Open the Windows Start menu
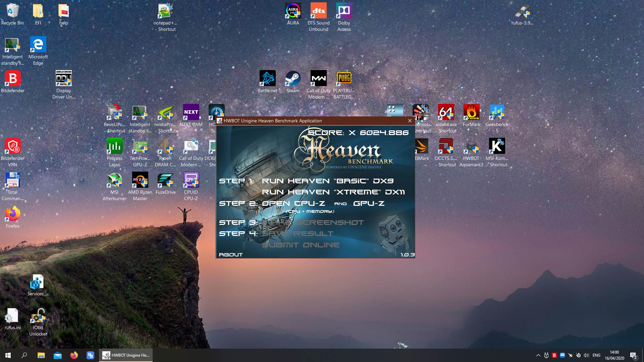 click(x=8, y=355)
